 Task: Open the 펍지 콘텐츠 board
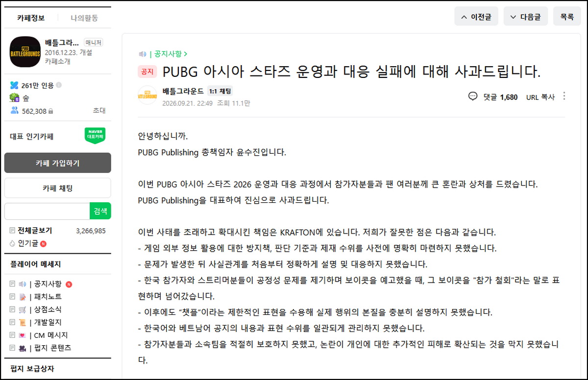(52, 348)
